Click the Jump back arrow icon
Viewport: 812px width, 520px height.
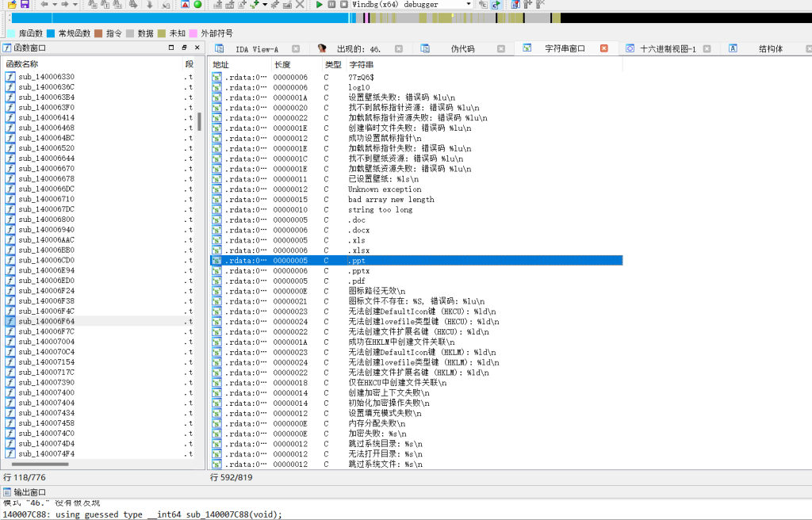point(44,5)
